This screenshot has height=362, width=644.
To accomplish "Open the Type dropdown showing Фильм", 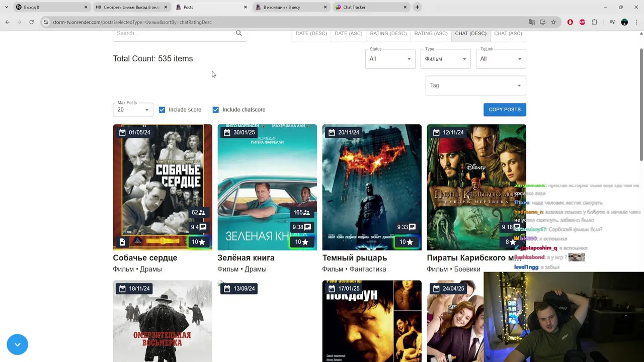I will click(x=446, y=59).
